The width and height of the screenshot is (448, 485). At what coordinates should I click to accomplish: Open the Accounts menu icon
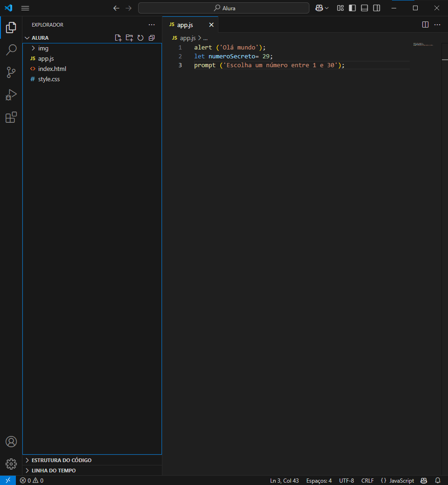[x=11, y=442]
